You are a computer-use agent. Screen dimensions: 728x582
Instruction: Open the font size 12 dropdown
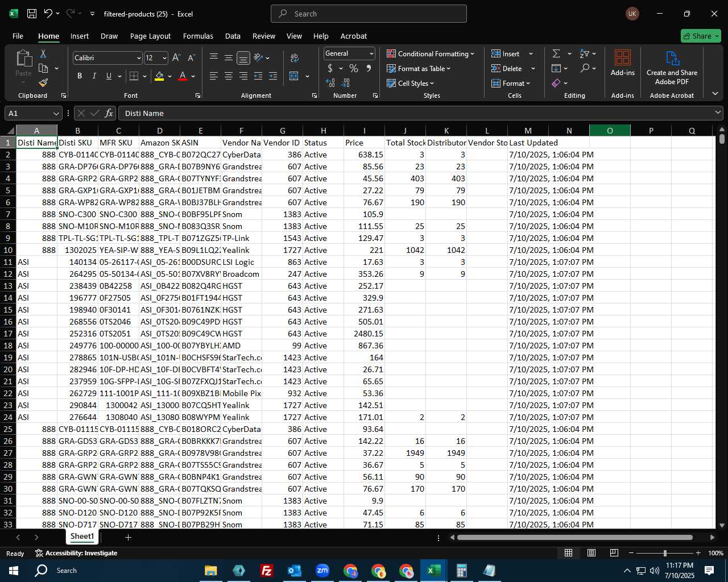click(x=164, y=58)
